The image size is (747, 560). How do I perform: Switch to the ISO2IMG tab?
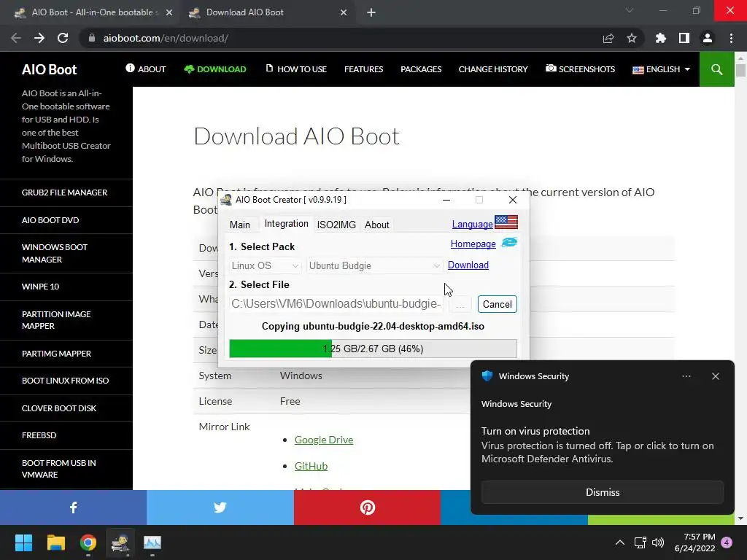336,225
